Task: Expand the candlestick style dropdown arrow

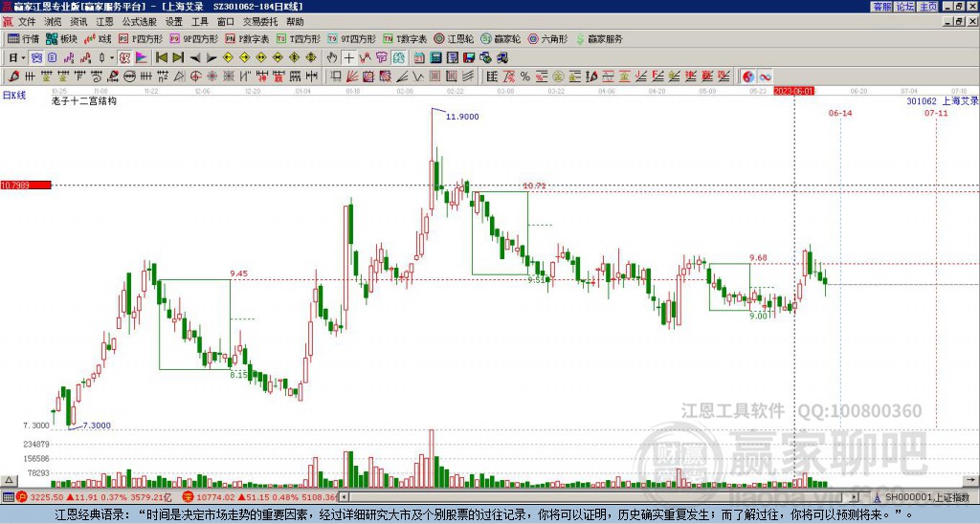Action: click(x=112, y=58)
